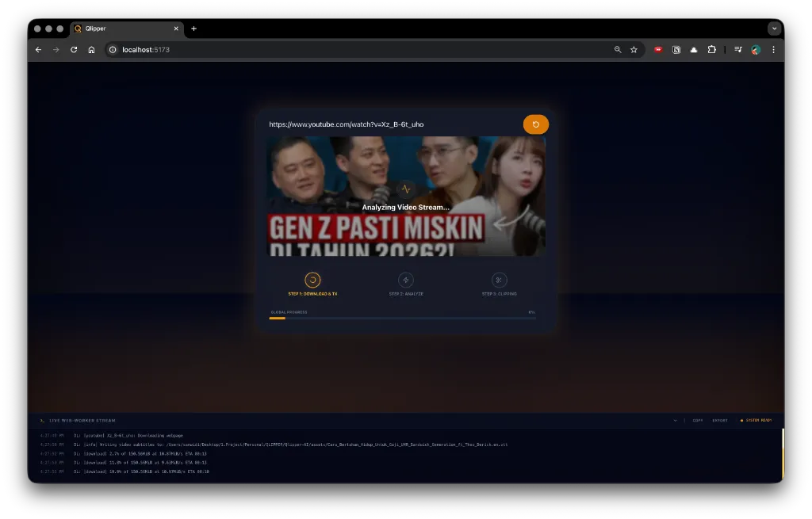Click the COPY button in the log panel
The image size is (812, 519).
tap(697, 420)
